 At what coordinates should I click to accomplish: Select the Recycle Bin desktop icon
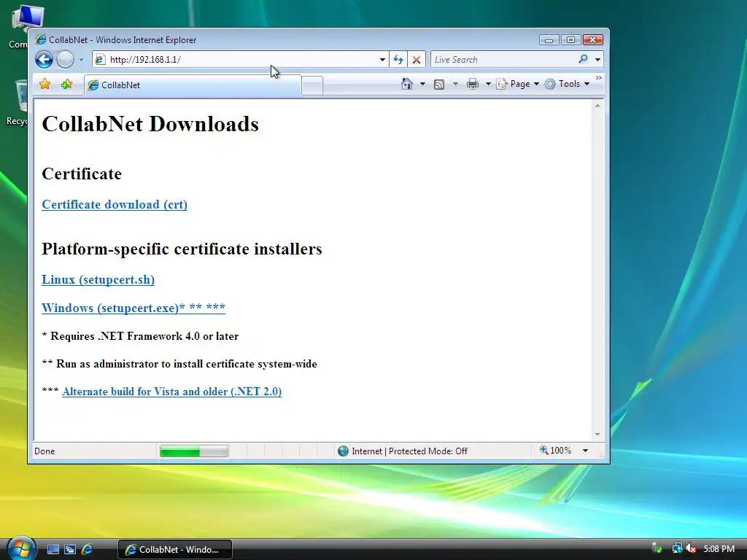click(18, 102)
